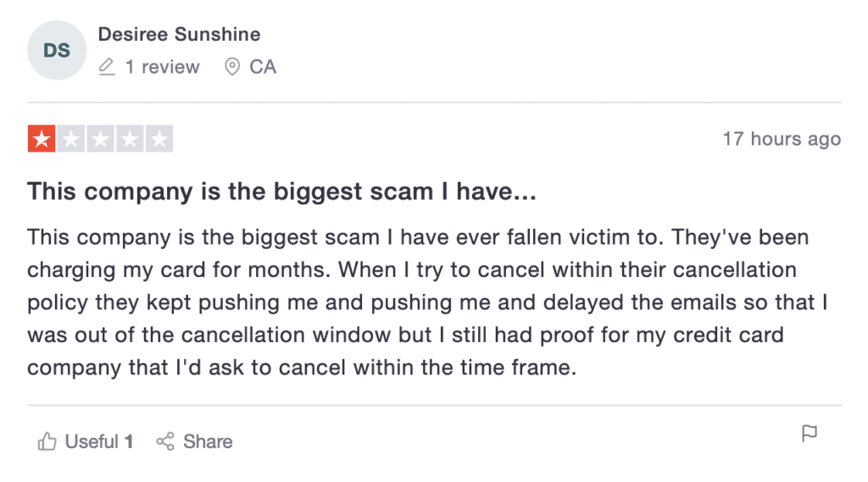The width and height of the screenshot is (868, 482).
Task: Click the Useful count number 1
Action: pos(129,441)
